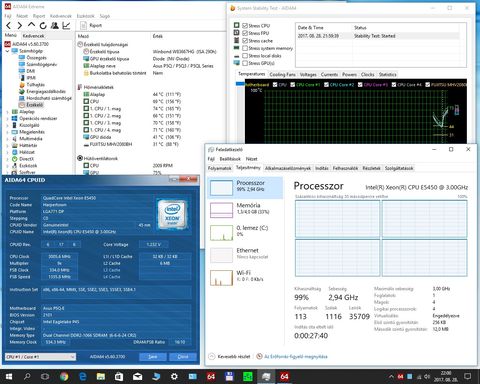
Task: Open Microsoft Edge from the taskbar
Action: (x=83, y=377)
